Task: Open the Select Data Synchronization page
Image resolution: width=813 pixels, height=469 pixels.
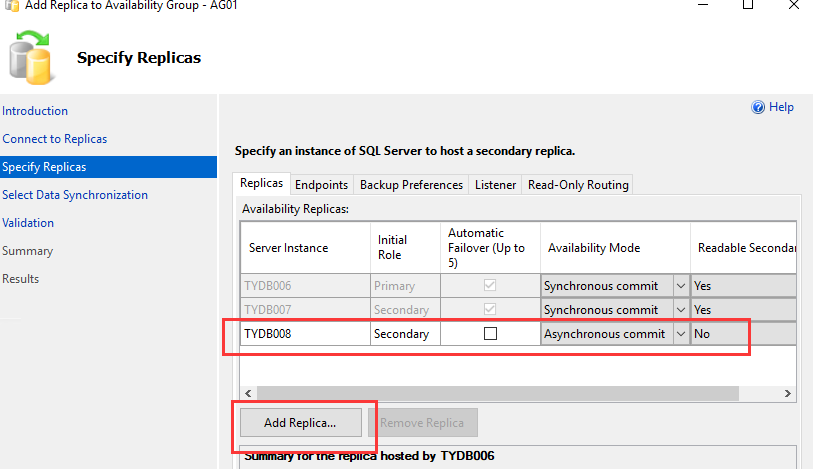Action: 75,195
